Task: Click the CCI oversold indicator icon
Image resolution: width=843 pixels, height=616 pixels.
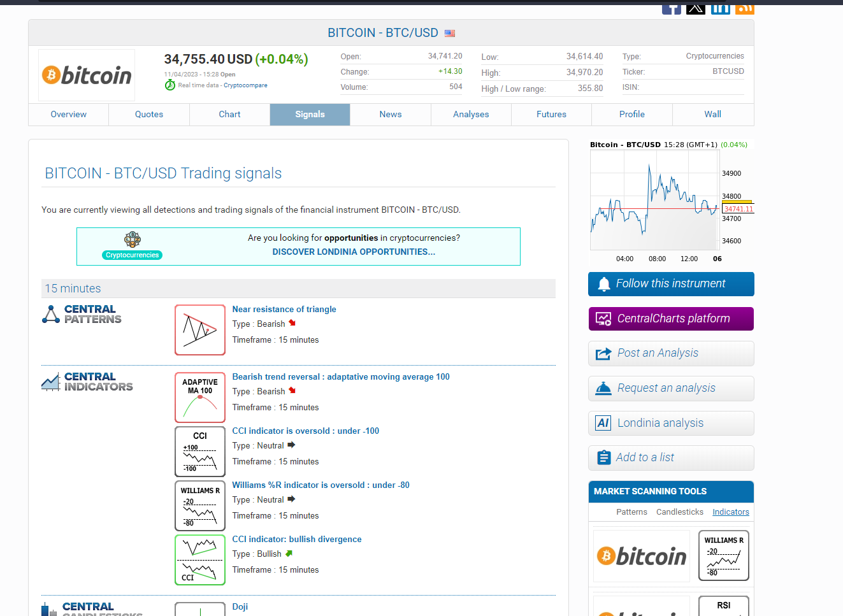Action: pyautogui.click(x=199, y=452)
